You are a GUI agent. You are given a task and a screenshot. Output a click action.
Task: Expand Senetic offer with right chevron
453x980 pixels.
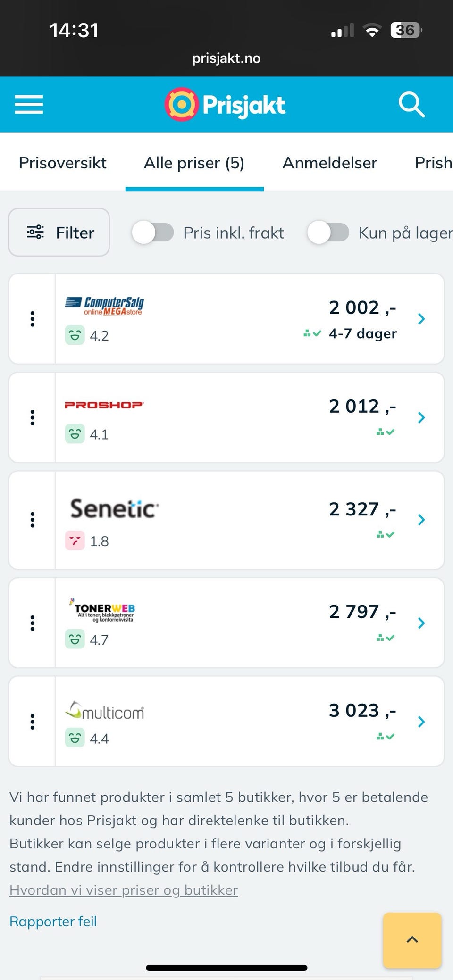[421, 520]
